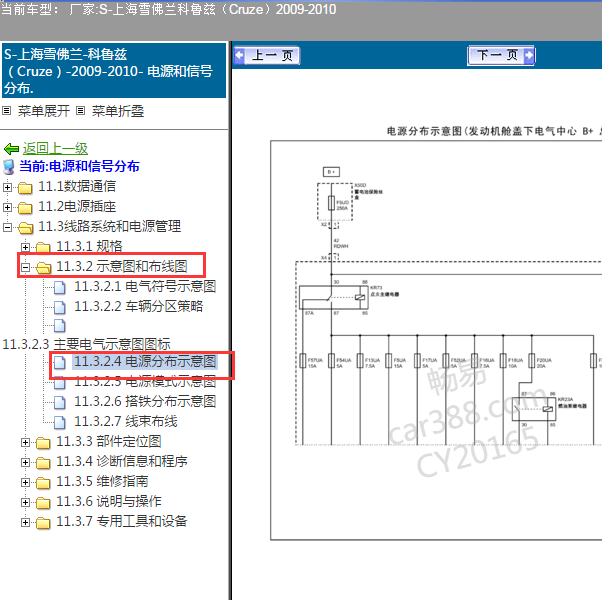Click folder icon of 11.3.3 部件定位图
Screen dimensions: 602x600
point(43,443)
